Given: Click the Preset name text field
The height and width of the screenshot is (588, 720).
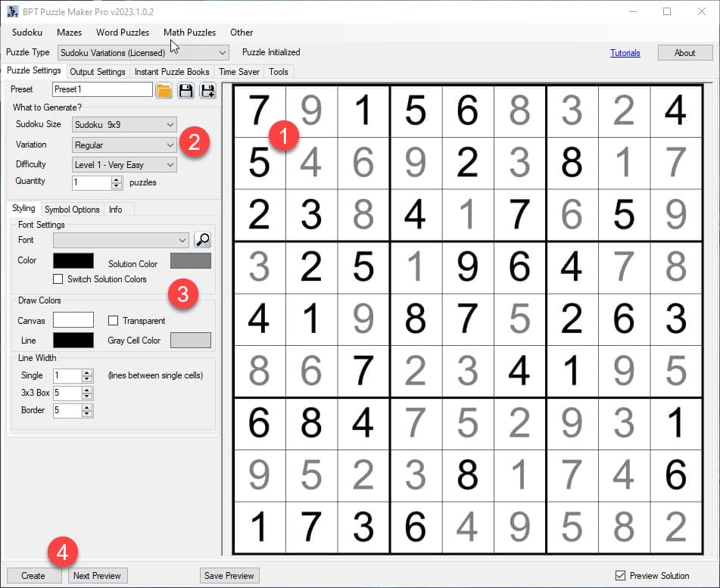Looking at the screenshot, I should [102, 89].
